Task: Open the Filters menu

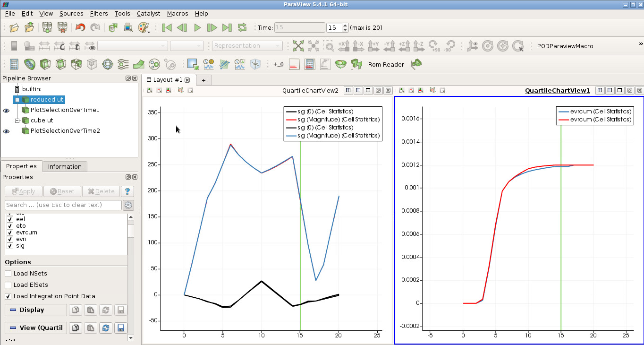Action: tap(99, 14)
